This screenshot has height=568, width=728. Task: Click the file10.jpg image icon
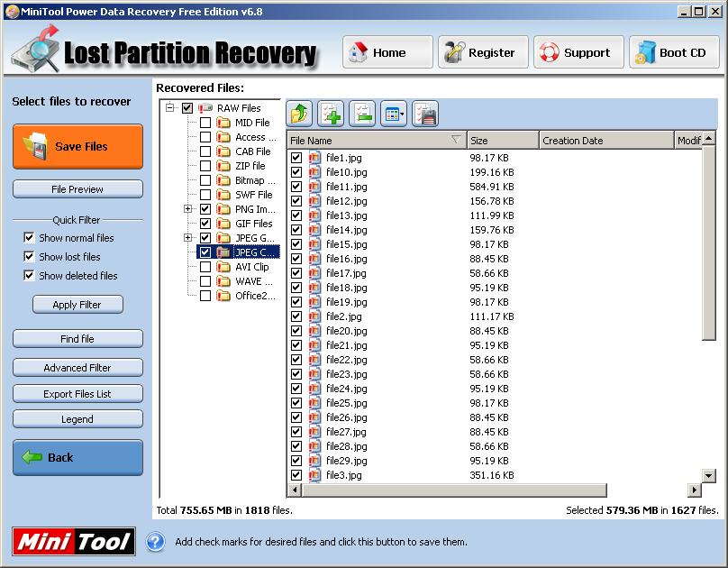tap(314, 172)
